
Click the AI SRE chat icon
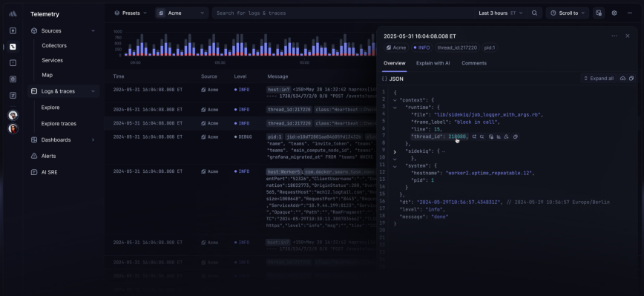coord(34,172)
